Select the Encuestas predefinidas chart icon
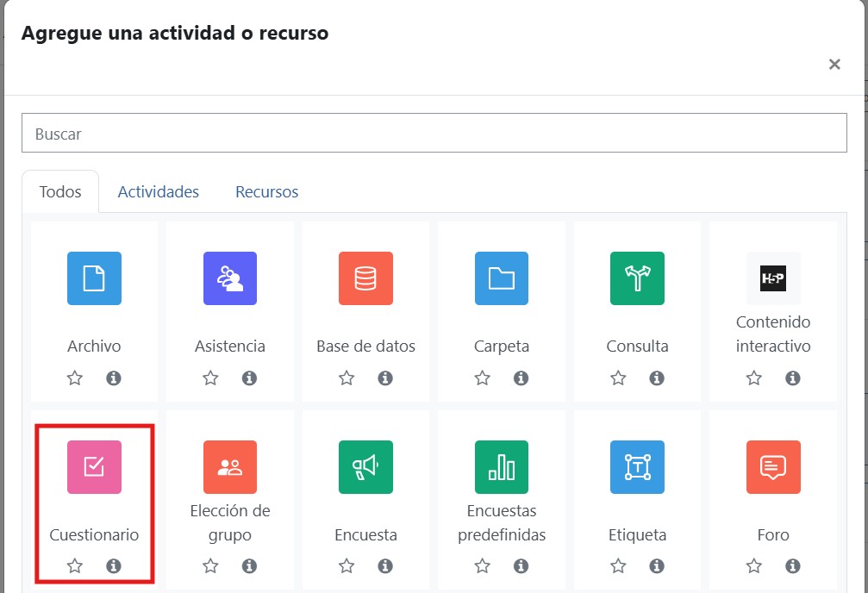The image size is (868, 593). pos(502,467)
